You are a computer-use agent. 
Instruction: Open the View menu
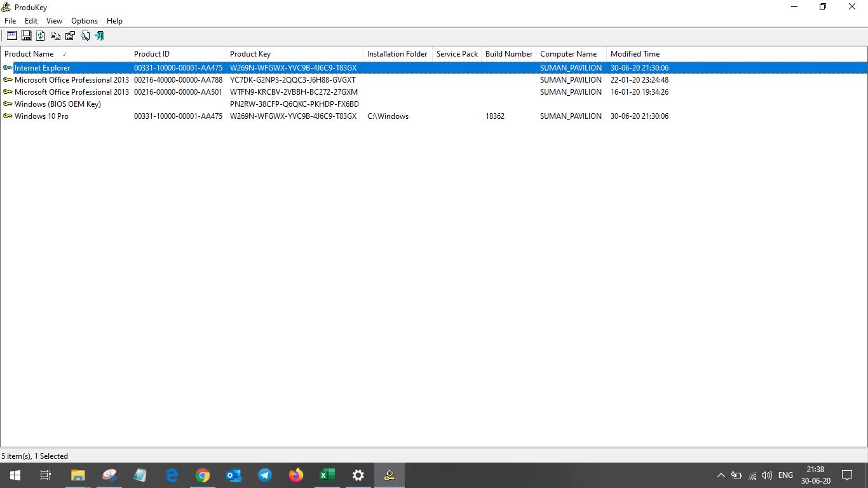[54, 21]
